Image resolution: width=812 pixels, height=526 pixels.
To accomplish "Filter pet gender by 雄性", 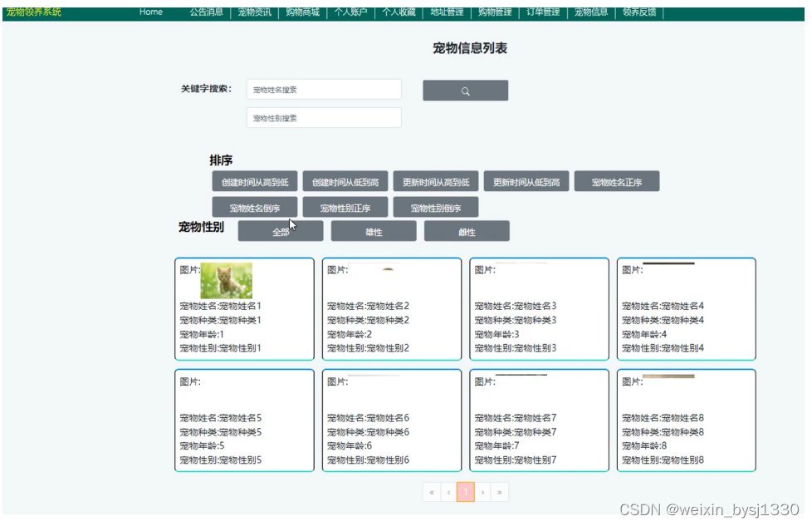I will (x=374, y=231).
